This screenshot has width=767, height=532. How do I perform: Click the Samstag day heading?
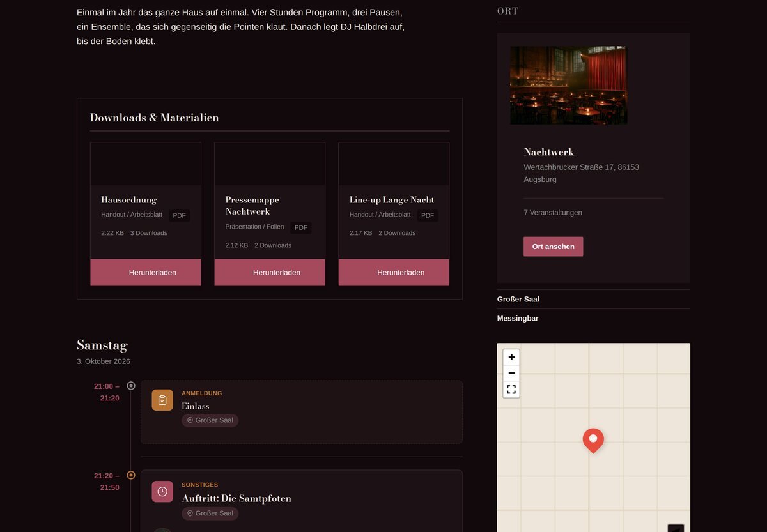coord(102,345)
